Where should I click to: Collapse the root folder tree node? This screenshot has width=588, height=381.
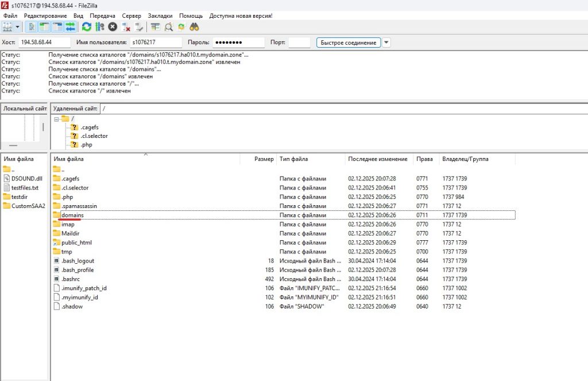click(57, 118)
